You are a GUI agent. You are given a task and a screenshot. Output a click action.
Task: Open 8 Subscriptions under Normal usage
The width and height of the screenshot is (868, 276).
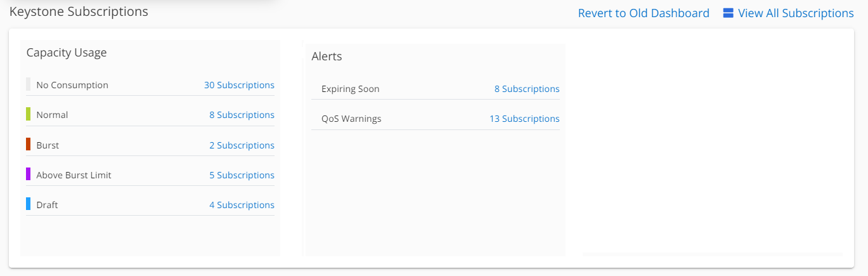click(242, 115)
